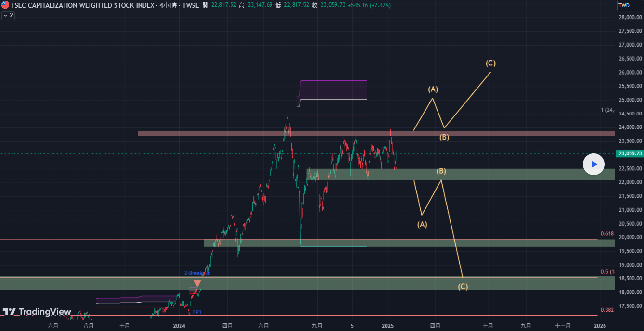Screen dimensions: 644x331
Task: Click the 2025 label on time axis
Action: coord(388,326)
